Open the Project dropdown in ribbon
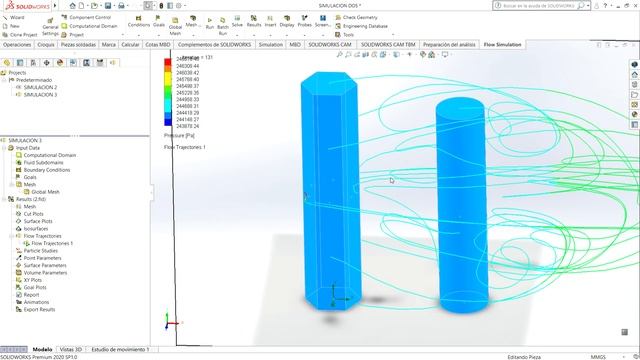640x360 pixels. (x=73, y=35)
